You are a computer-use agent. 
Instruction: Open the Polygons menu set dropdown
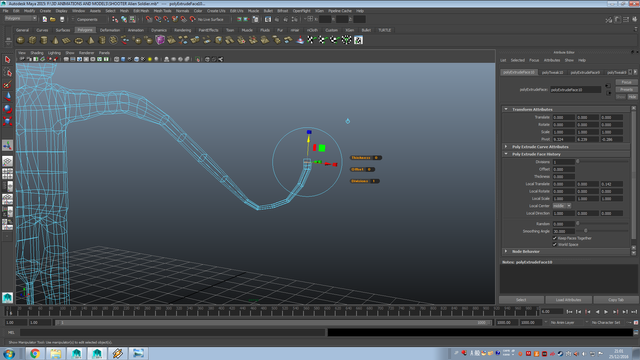(x=20, y=18)
